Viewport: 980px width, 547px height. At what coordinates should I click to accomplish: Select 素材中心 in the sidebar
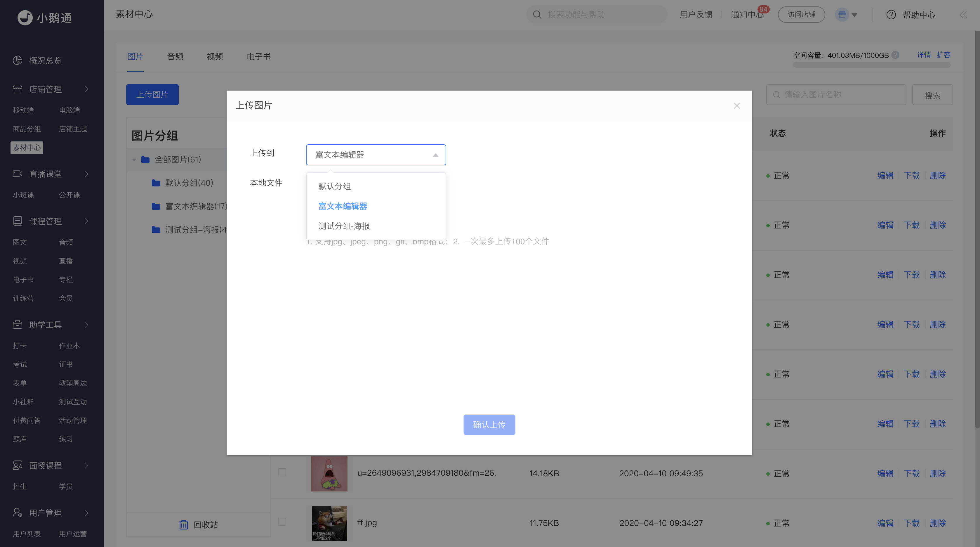click(x=27, y=148)
